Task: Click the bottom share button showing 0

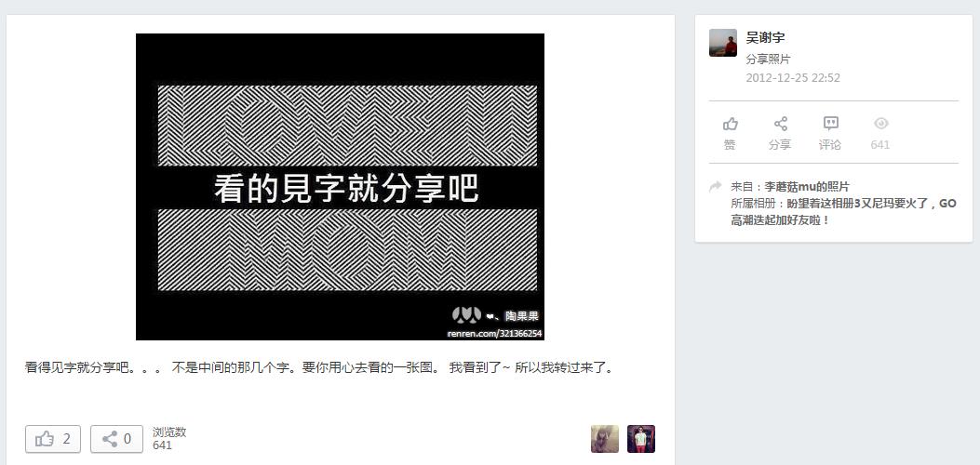Action: click(x=116, y=439)
